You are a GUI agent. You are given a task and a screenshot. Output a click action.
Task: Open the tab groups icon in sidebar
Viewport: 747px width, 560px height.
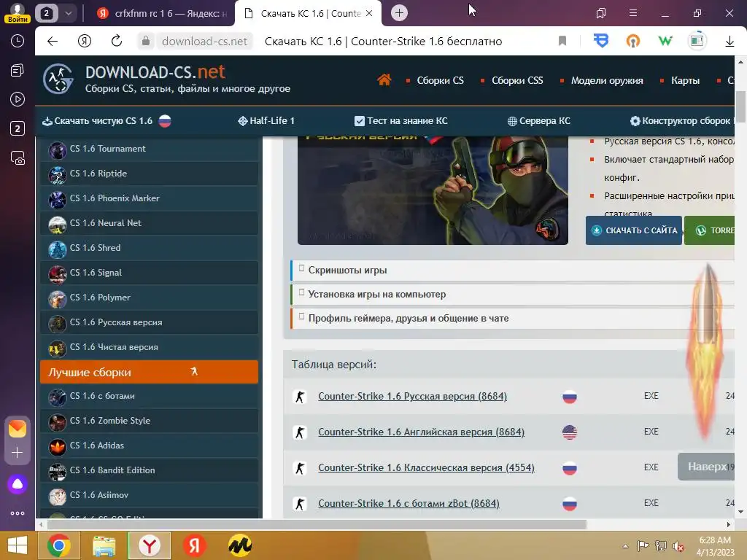coord(18,71)
